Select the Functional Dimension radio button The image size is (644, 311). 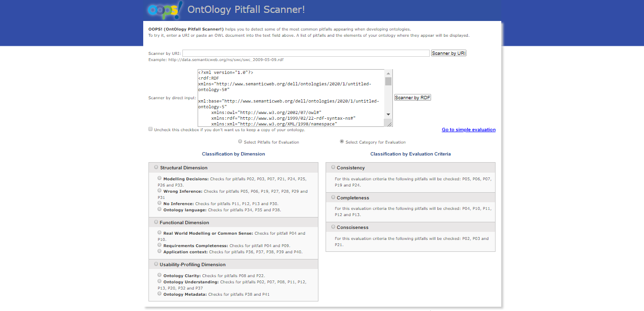(156, 222)
